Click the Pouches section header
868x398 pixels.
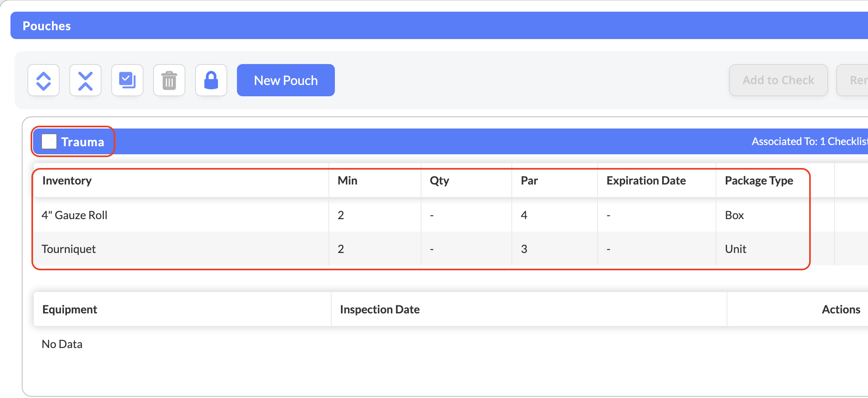[x=439, y=25]
